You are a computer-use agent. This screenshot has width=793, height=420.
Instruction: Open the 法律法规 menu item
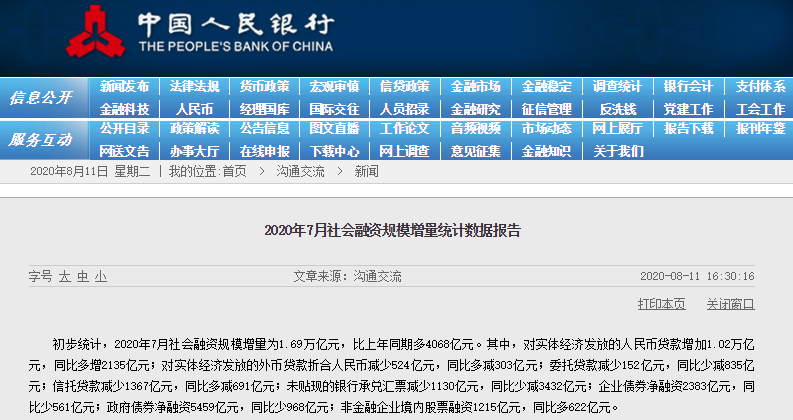point(195,87)
